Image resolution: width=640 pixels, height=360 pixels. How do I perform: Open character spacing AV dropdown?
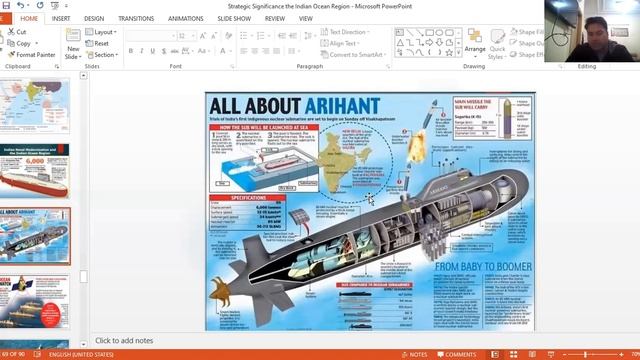187,51
